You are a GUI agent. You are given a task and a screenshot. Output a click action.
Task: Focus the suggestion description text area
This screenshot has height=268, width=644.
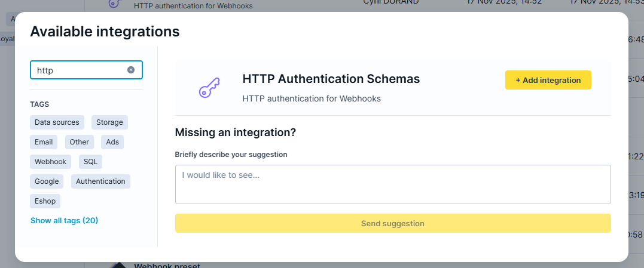coord(392,184)
